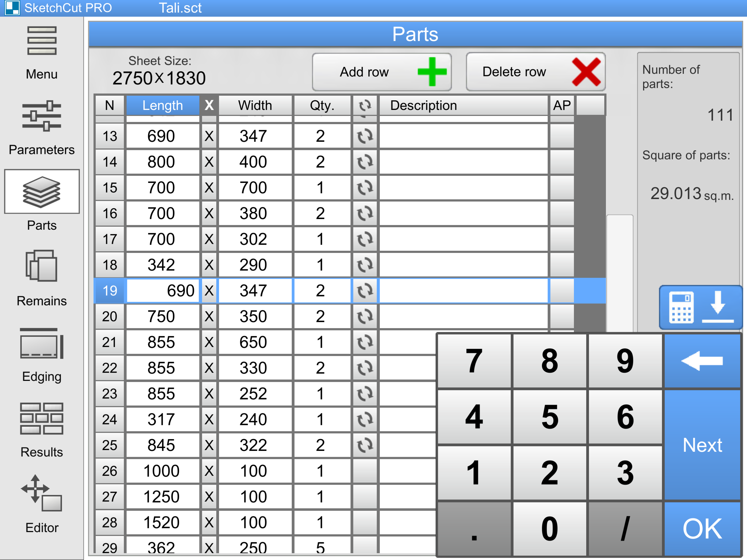Toggle AP cell for row 17
The width and height of the screenshot is (747, 560).
(562, 240)
